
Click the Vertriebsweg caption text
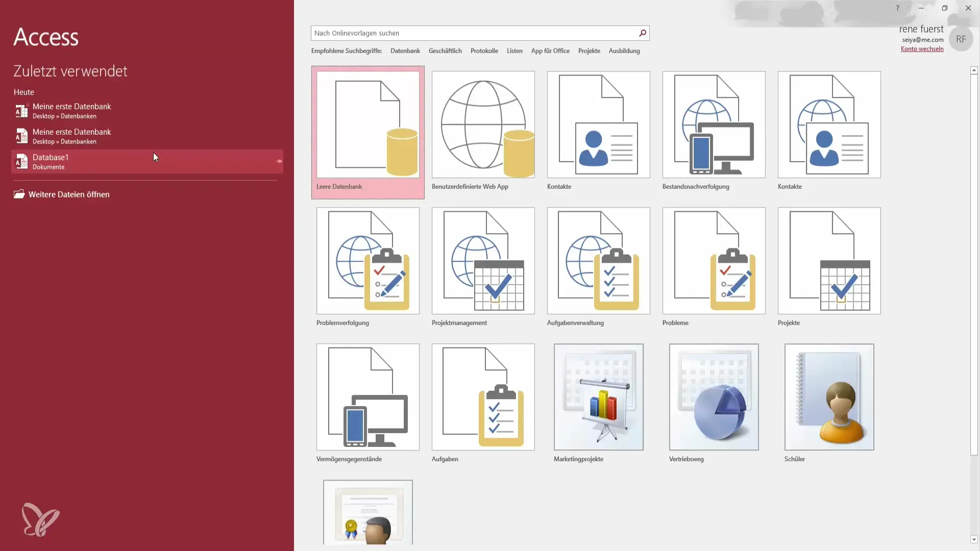pos(686,459)
